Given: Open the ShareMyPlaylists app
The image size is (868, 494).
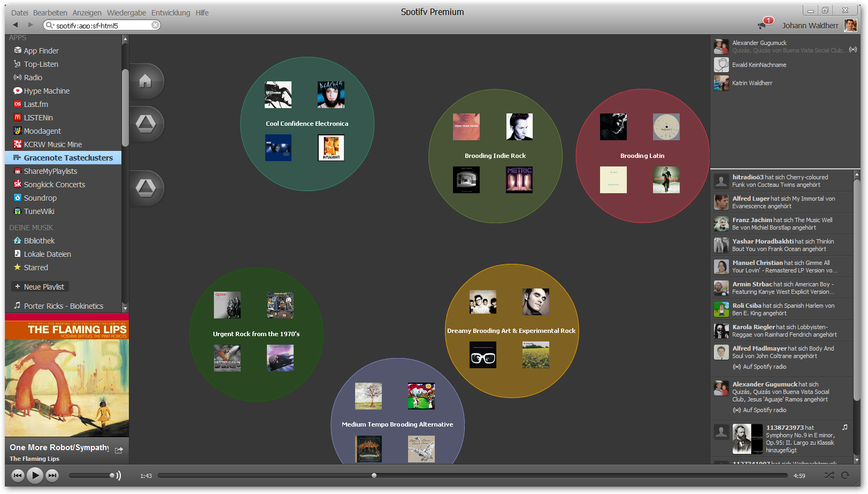Looking at the screenshot, I should click(x=63, y=171).
